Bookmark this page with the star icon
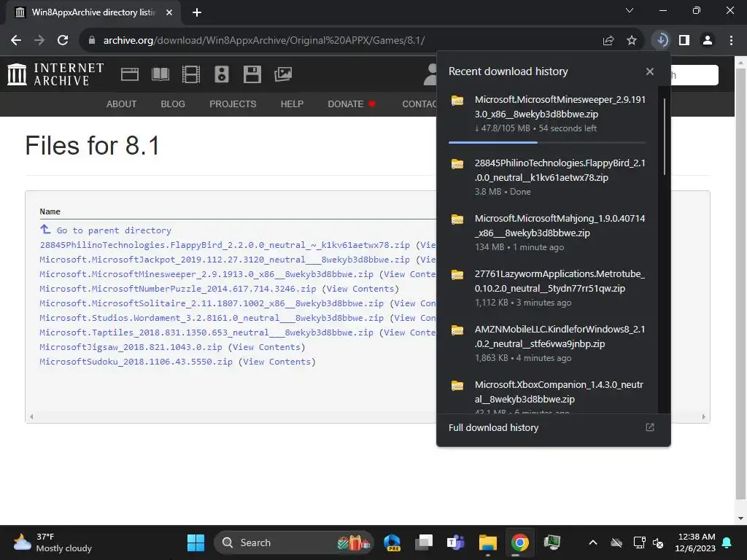This screenshot has height=560, width=747. pyautogui.click(x=632, y=41)
